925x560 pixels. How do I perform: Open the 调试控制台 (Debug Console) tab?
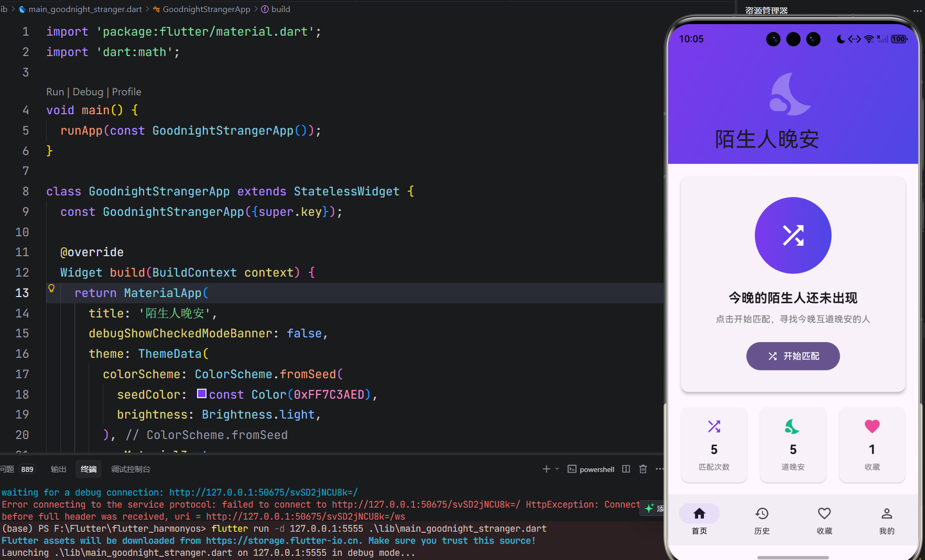(130, 469)
